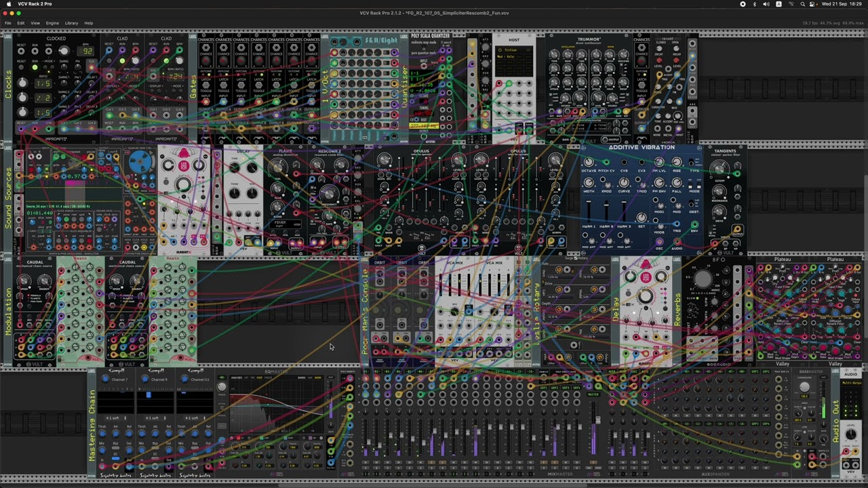Open the Edit menu

pyautogui.click(x=21, y=23)
